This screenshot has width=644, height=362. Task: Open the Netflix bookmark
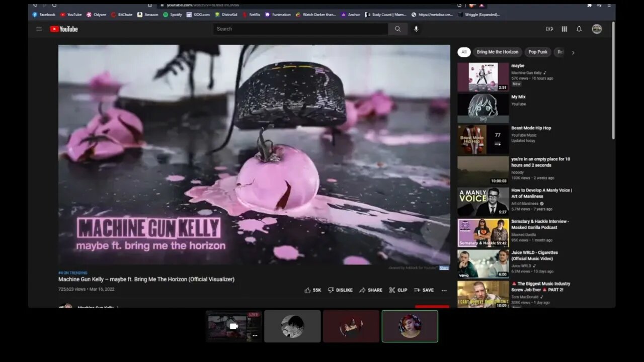click(252, 15)
